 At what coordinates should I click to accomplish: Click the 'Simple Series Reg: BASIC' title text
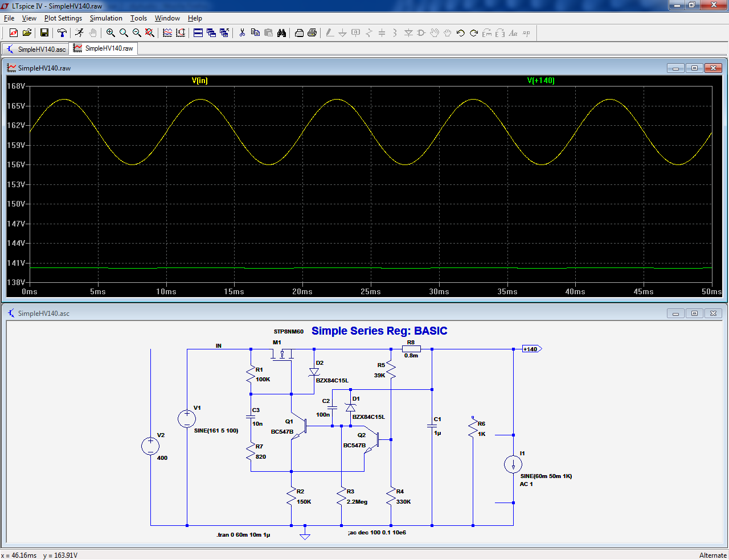[x=379, y=331]
